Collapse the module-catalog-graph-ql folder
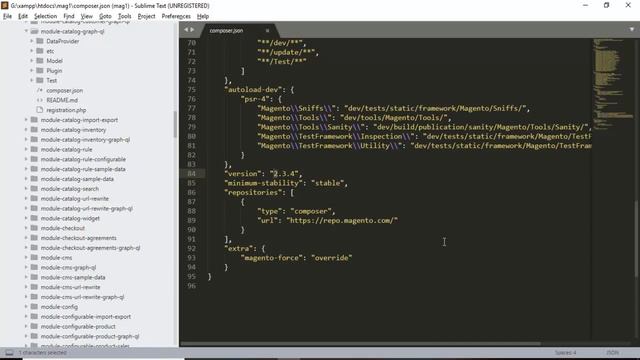This screenshot has height=360, width=640. tap(26, 31)
